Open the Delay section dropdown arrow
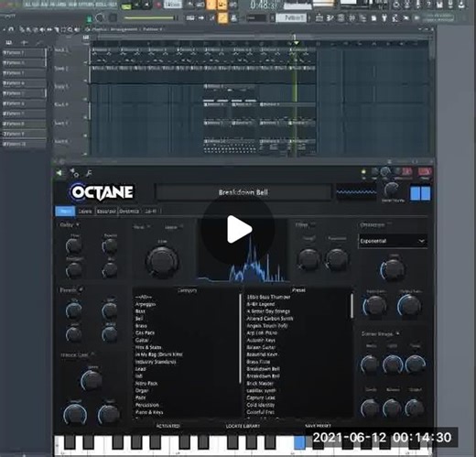Image resolution: width=476 pixels, height=457 pixels. 78,224
